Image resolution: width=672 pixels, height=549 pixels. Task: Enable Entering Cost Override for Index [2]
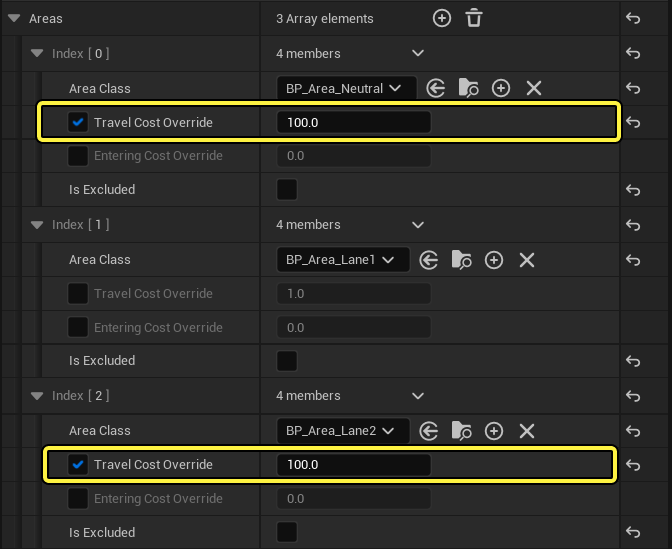pos(78,498)
